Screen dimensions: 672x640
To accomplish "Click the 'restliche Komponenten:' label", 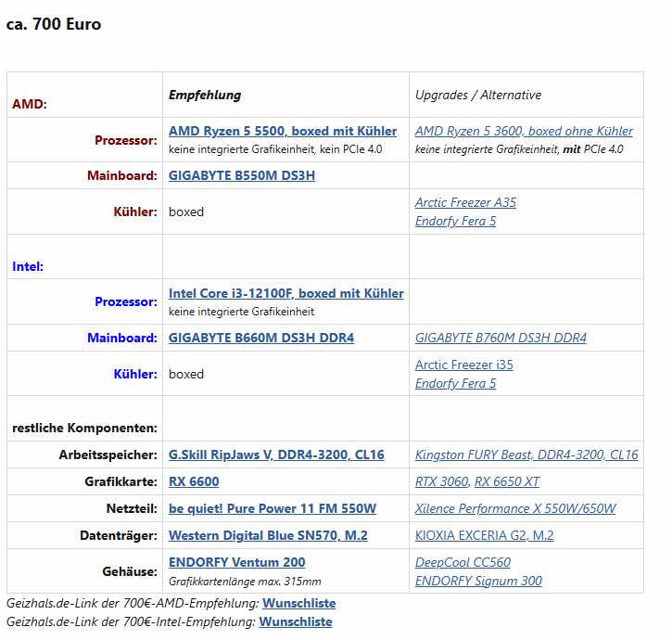I will point(85,429).
